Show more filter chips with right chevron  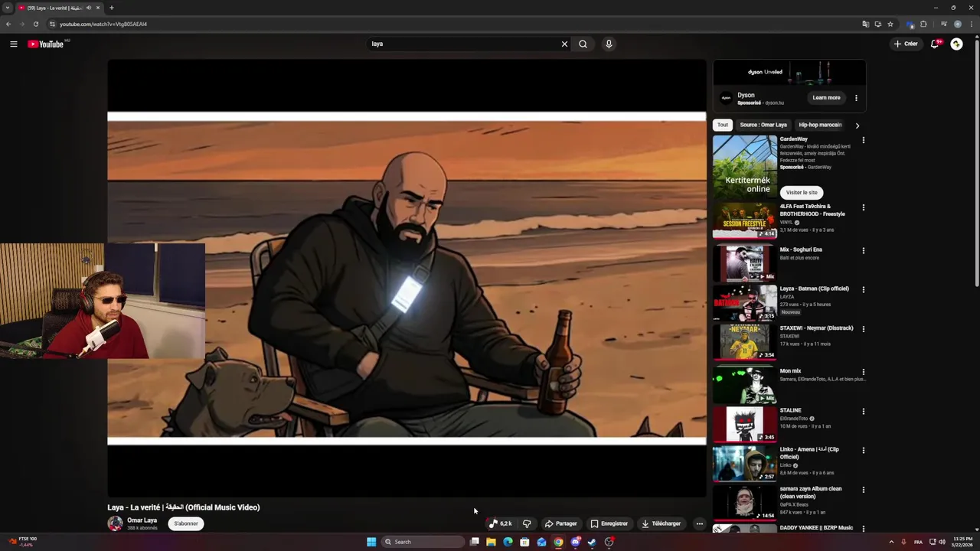857,126
